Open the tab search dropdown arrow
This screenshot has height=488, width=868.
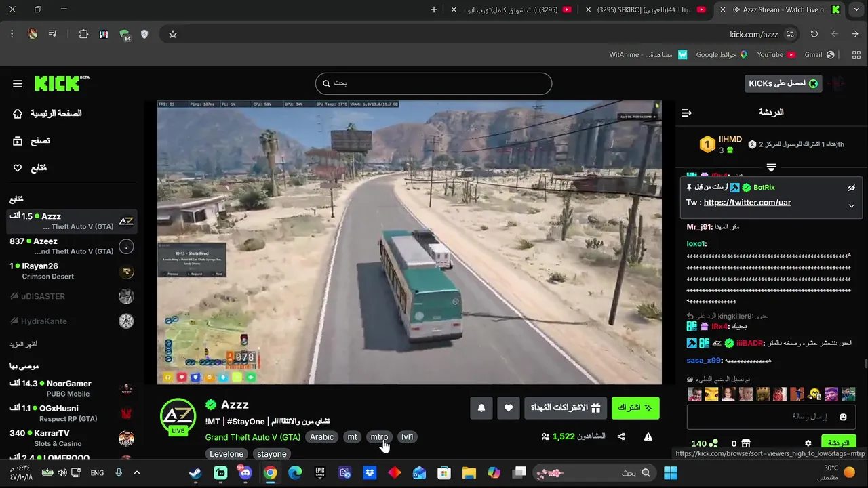point(855,9)
